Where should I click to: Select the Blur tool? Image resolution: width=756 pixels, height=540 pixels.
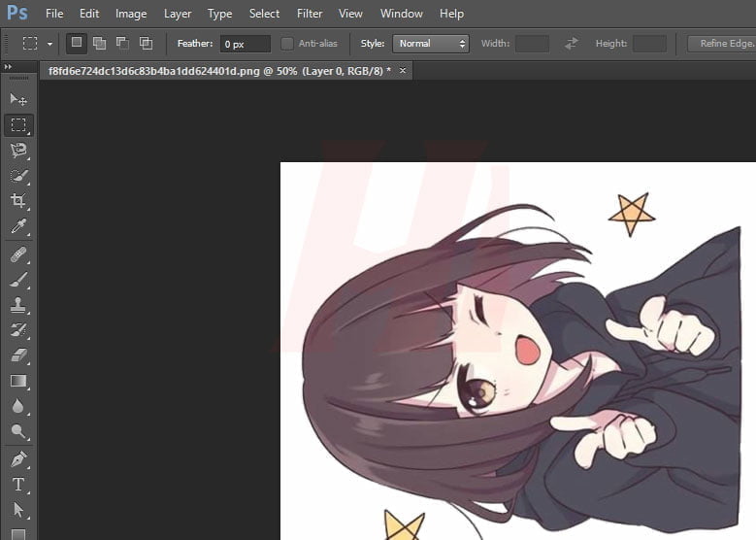(18, 406)
